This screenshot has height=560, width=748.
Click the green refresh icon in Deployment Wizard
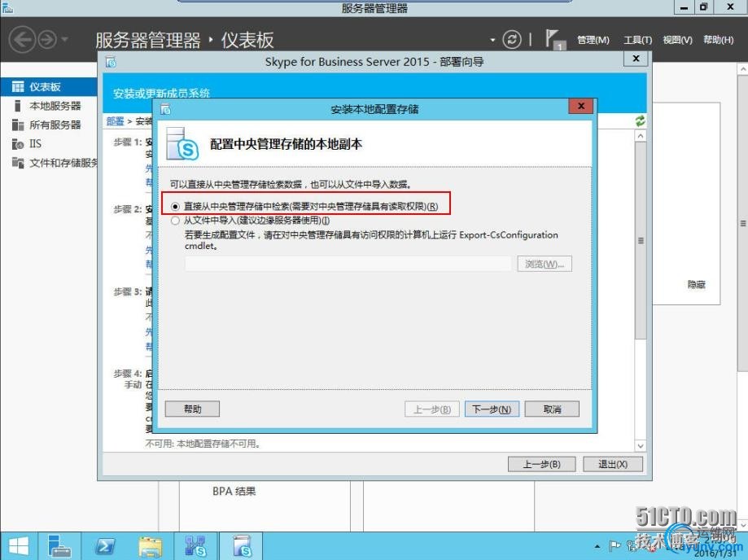(641, 121)
